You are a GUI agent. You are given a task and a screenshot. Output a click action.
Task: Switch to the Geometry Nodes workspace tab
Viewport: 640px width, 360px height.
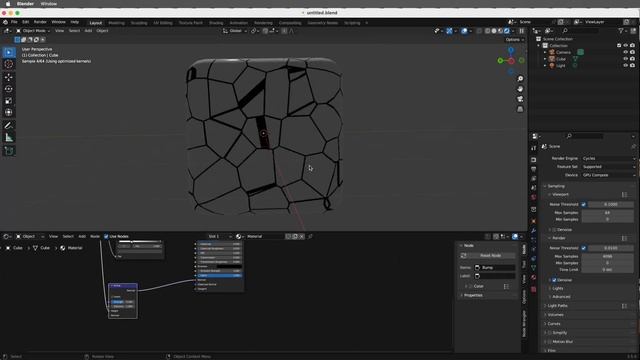322,23
